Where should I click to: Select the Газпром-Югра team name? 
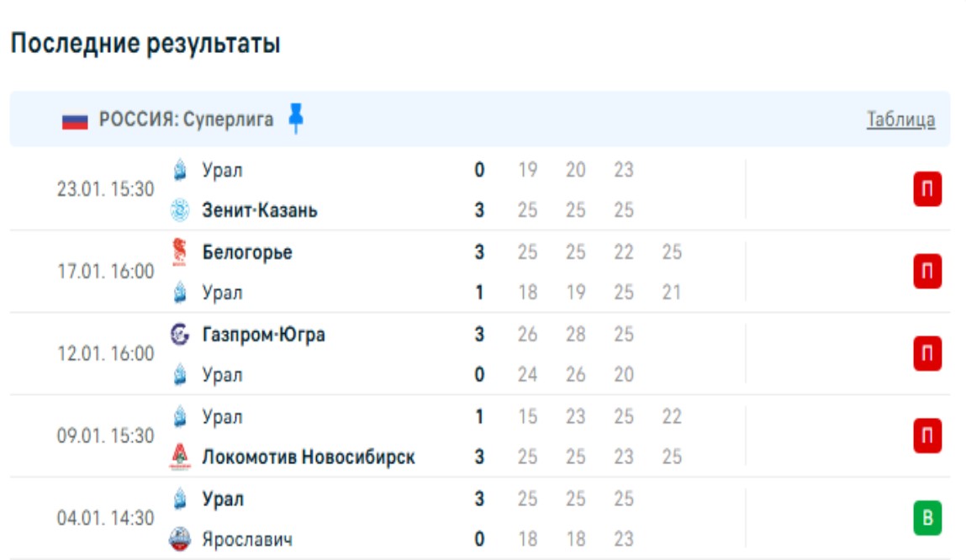(x=264, y=335)
